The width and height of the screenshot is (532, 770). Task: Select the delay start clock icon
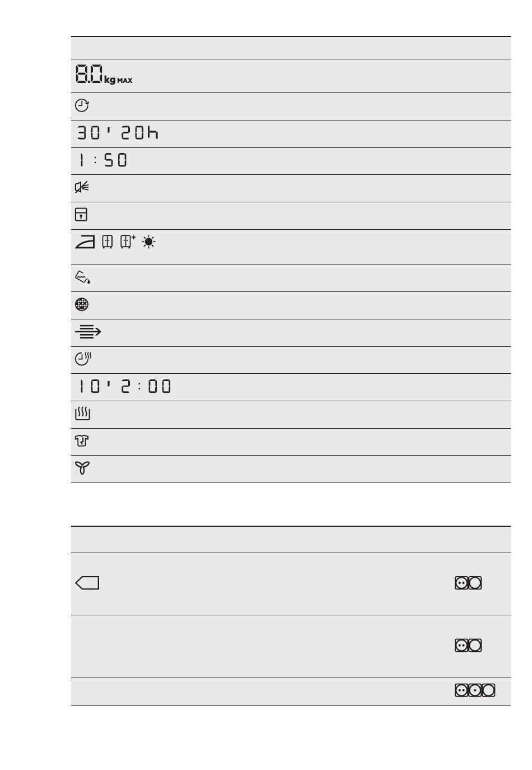(x=82, y=106)
